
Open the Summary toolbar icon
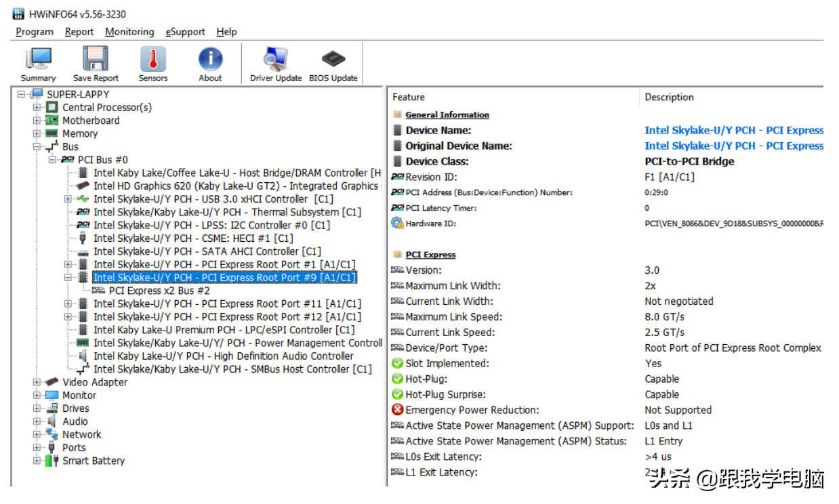pos(39,58)
